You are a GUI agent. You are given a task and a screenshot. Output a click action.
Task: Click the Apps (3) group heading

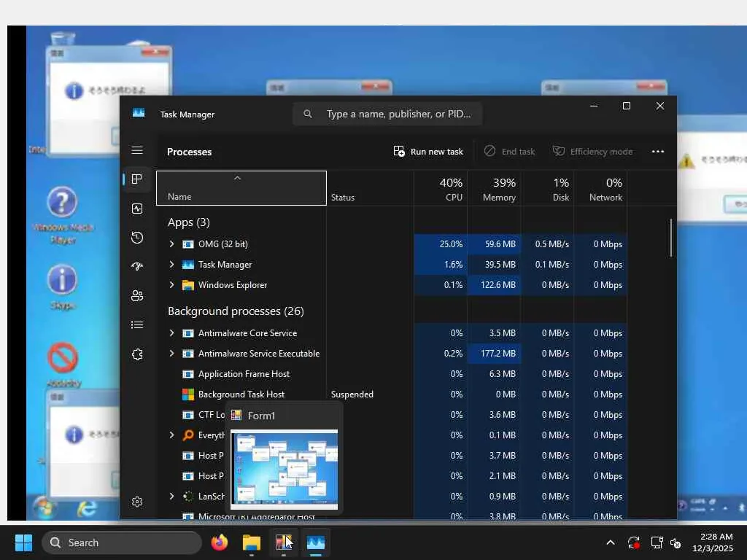click(189, 222)
